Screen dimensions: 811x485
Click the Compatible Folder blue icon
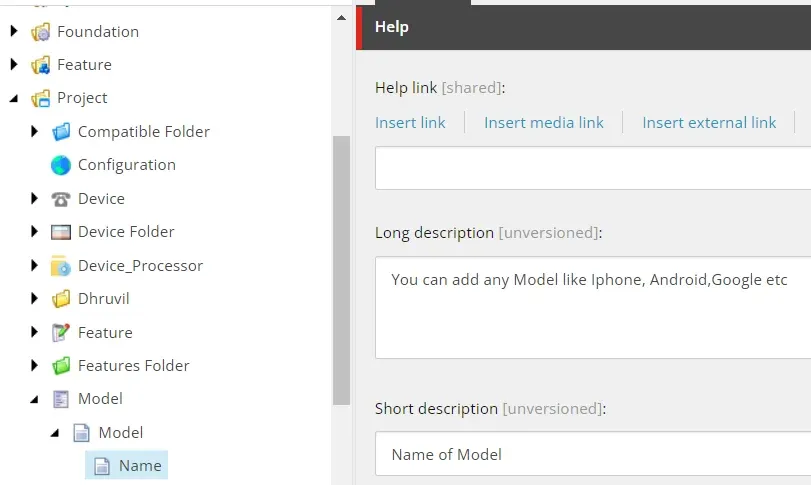(61, 132)
